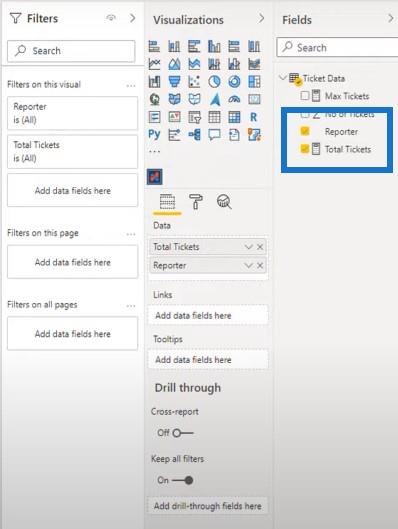The image size is (398, 529).
Task: Collapse the Ticket Data table tree
Action: [x=283, y=78]
